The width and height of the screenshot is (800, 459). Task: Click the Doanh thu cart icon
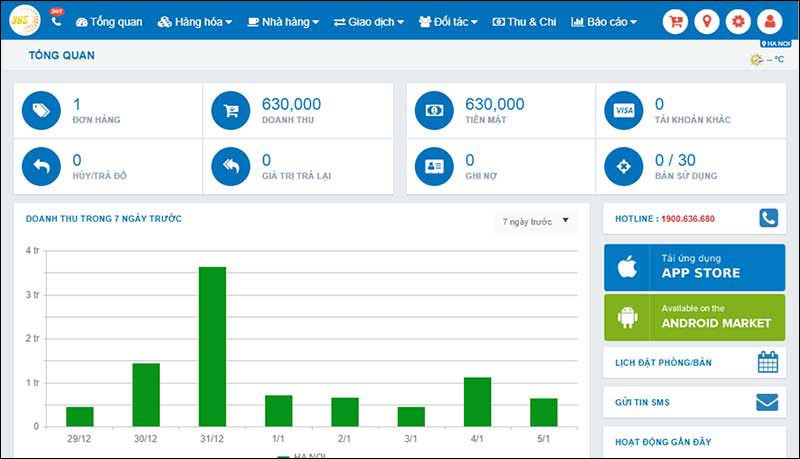[231, 110]
